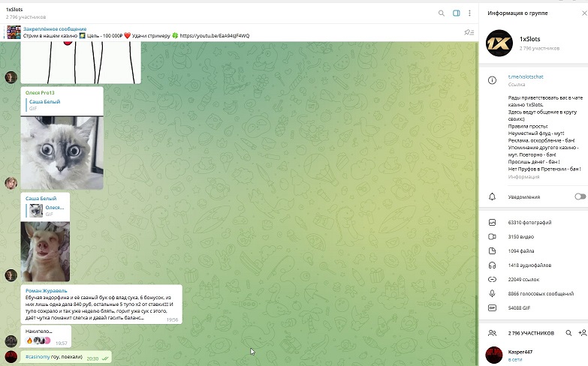588x366 pixels.
Task: Toggle the group info side panel icon
Action: pos(456,13)
